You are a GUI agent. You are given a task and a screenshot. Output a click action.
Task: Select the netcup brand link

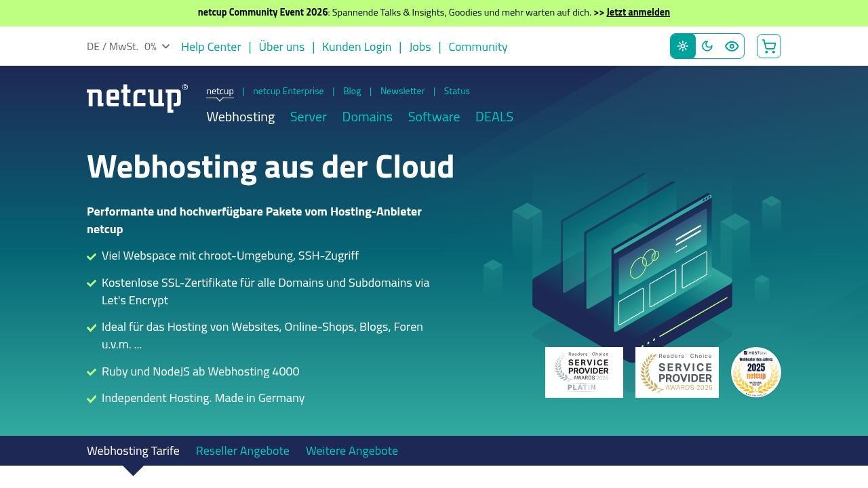[220, 91]
